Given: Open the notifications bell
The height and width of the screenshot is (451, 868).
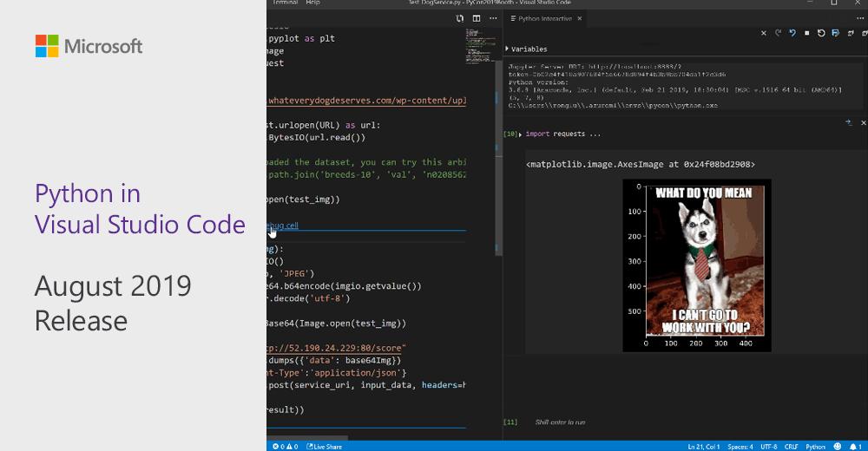Looking at the screenshot, I should (856, 446).
